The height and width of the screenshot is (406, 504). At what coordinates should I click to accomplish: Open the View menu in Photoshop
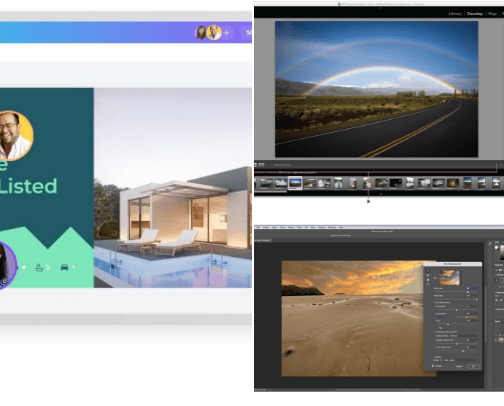coord(313,227)
